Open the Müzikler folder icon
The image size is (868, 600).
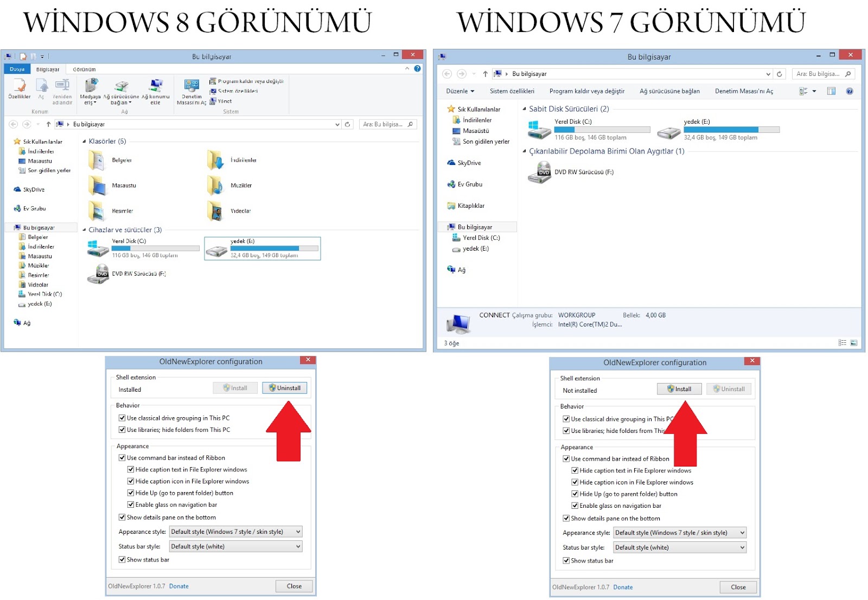pos(215,186)
